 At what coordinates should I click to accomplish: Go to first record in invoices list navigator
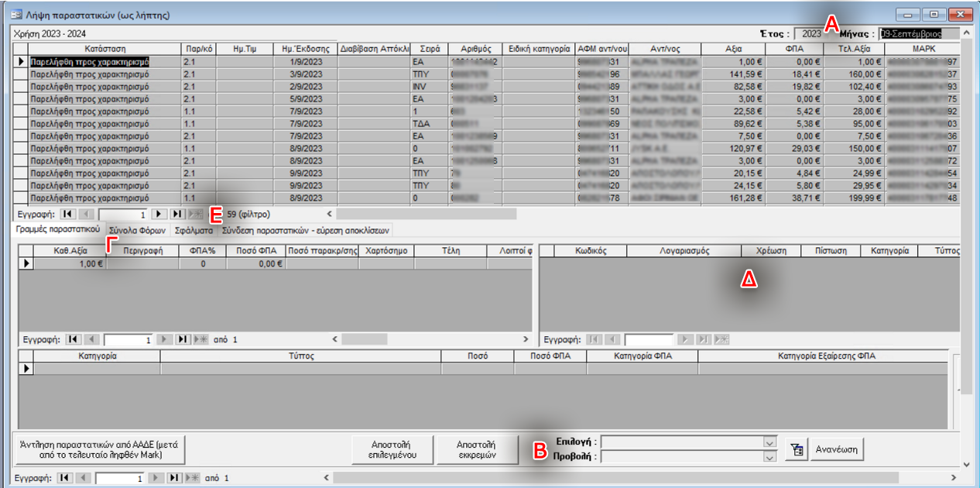coord(66,214)
